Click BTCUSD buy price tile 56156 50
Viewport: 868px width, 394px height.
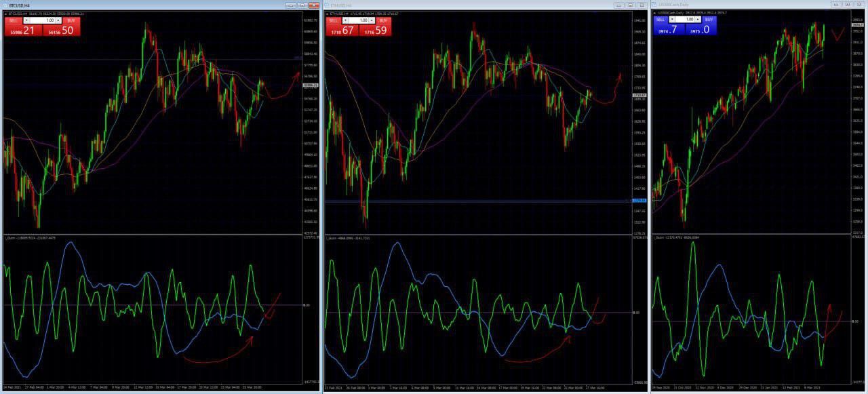pyautogui.click(x=62, y=31)
